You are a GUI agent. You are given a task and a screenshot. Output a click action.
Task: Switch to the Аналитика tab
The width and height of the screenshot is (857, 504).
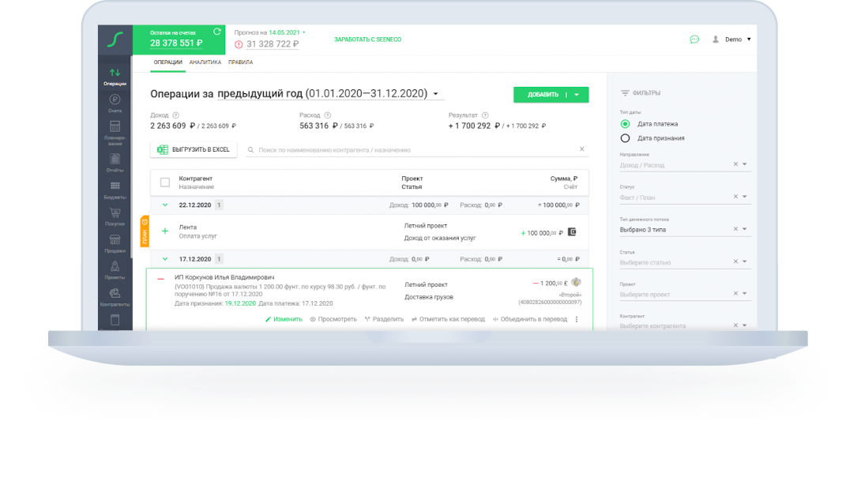click(x=205, y=62)
